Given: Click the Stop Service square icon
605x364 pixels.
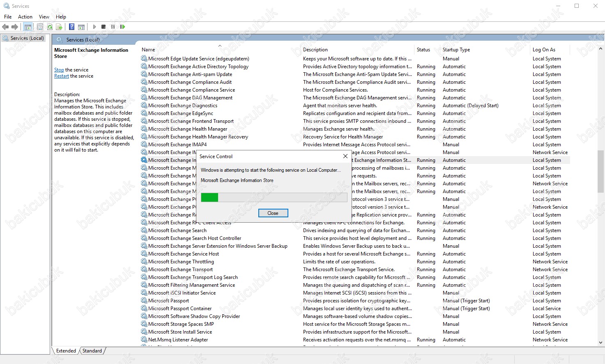Looking at the screenshot, I should click(104, 27).
